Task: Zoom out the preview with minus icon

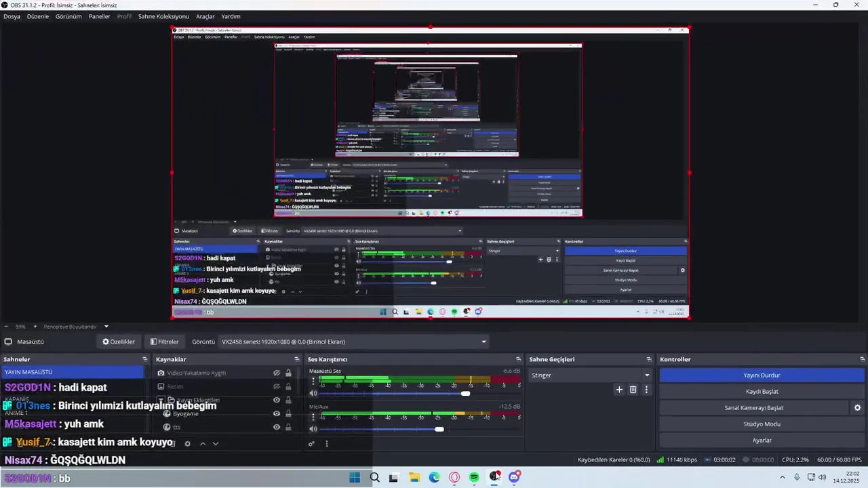Action: (6, 327)
